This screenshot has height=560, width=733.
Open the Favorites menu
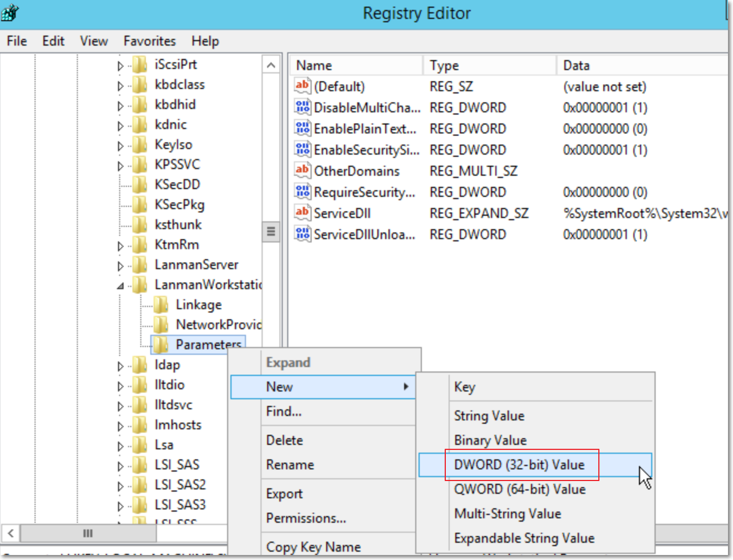(149, 41)
